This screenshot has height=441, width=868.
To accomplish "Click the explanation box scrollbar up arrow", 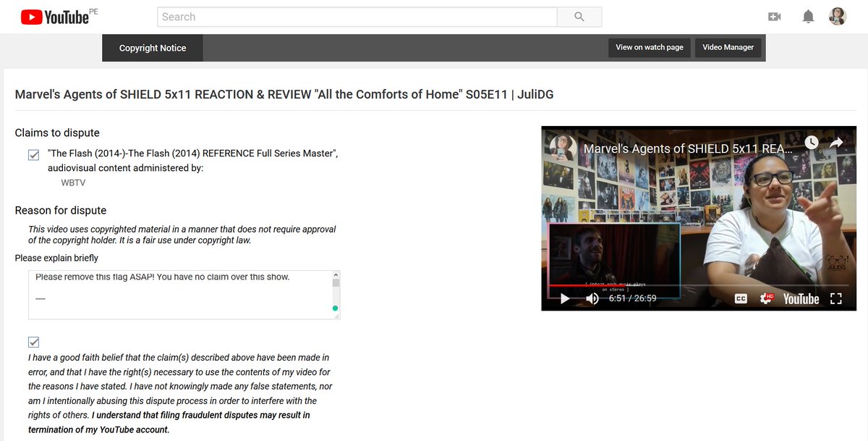I will (336, 276).
